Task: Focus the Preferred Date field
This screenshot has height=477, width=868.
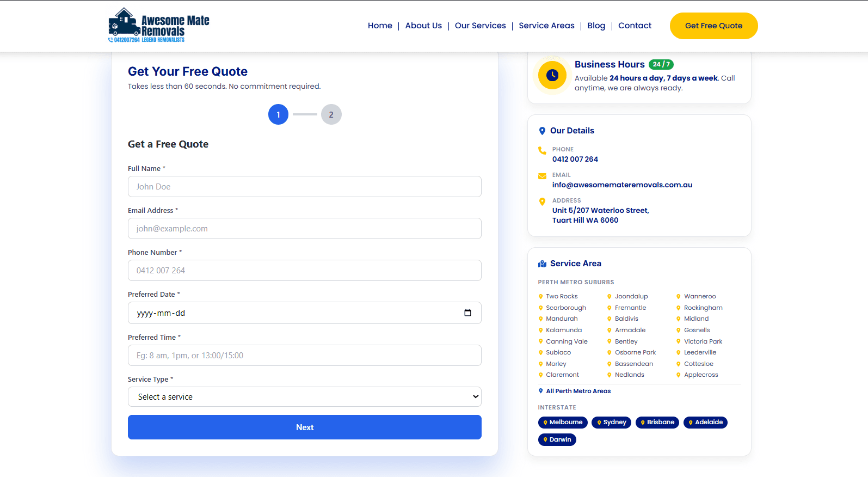Action: (x=305, y=313)
